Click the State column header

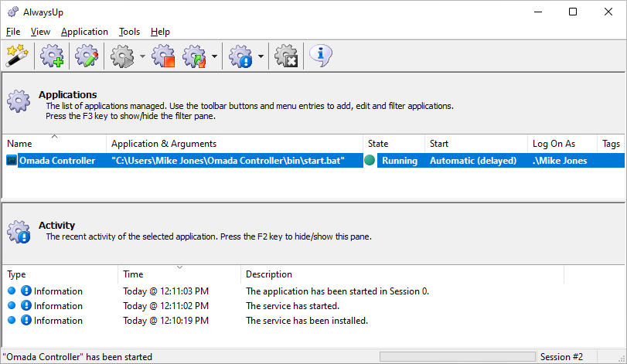[x=394, y=144]
